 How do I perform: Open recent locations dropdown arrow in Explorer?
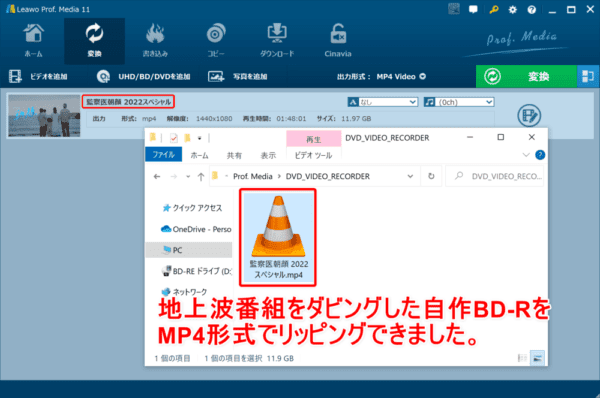pyautogui.click(x=188, y=177)
